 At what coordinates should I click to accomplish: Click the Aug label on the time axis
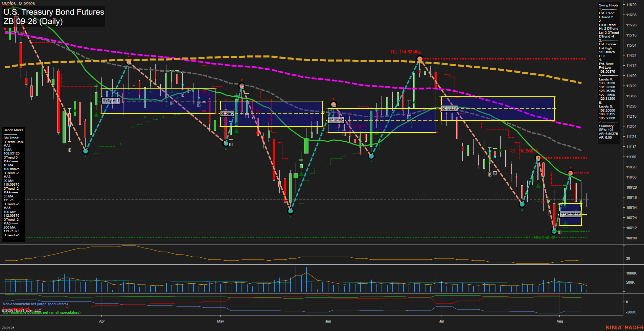[x=560, y=321]
